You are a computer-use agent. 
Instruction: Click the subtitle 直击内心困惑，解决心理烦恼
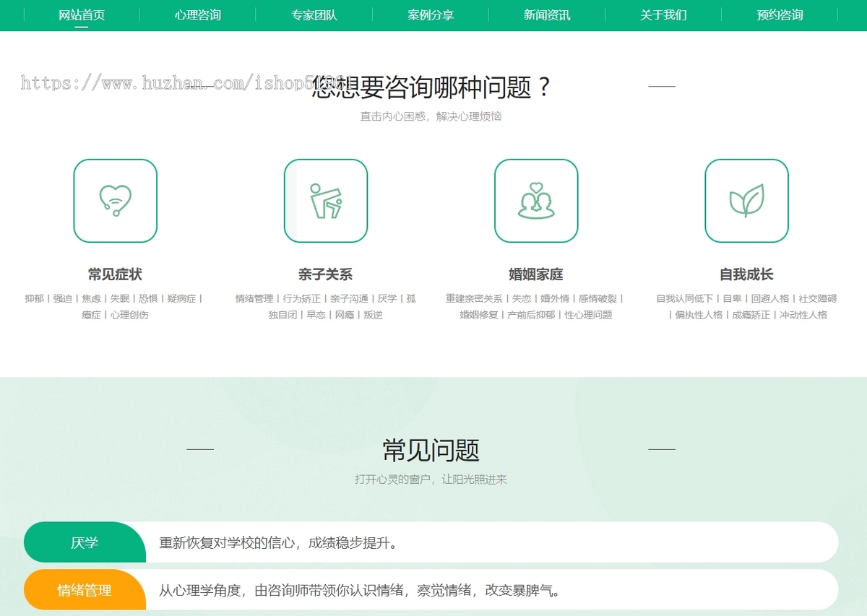point(431,116)
